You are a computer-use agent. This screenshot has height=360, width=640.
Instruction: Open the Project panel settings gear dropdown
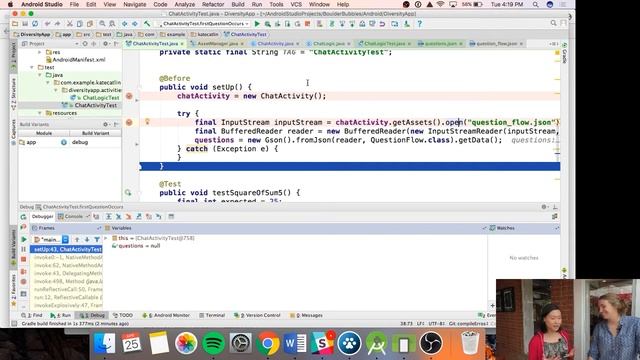107,44
